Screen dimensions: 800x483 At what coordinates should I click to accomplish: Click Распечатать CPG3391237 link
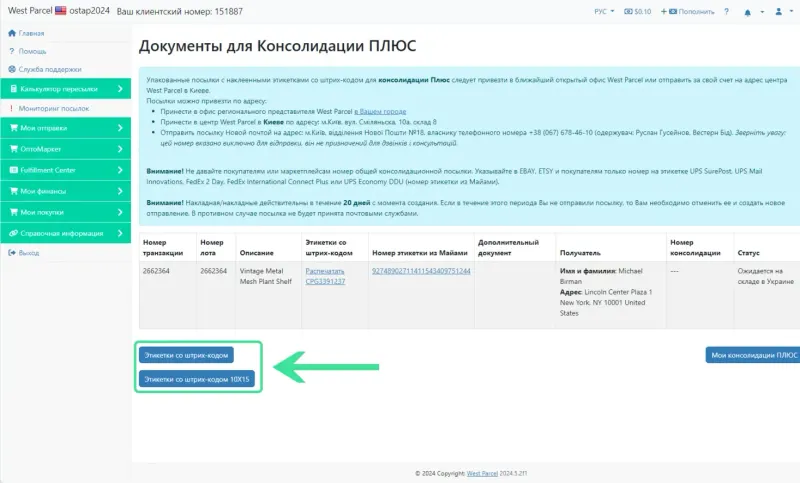[325, 276]
